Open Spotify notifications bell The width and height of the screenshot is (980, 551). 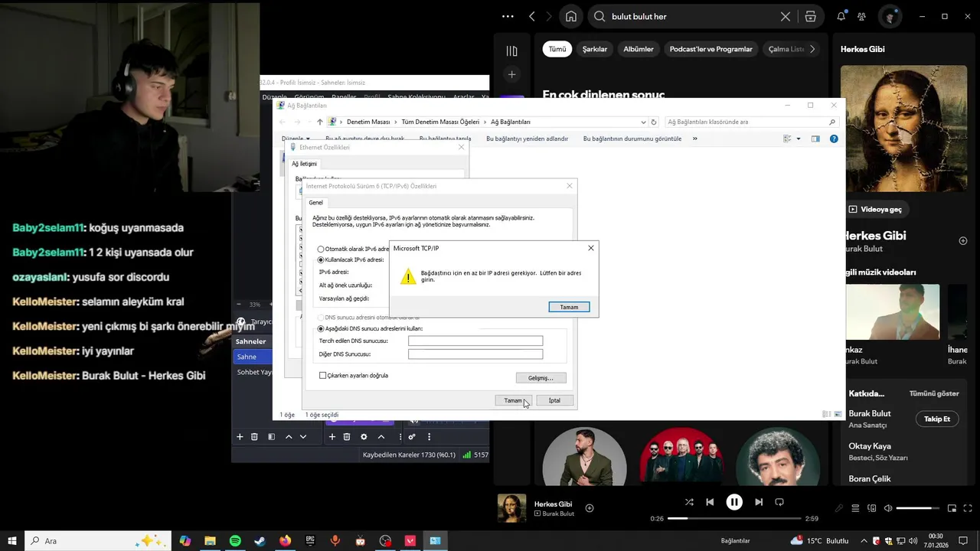point(841,16)
